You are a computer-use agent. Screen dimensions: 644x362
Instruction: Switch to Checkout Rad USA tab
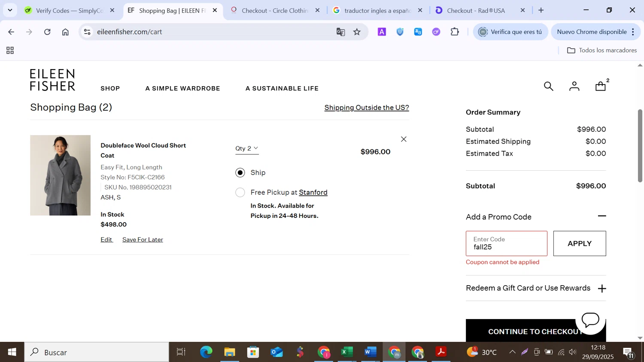pyautogui.click(x=476, y=10)
